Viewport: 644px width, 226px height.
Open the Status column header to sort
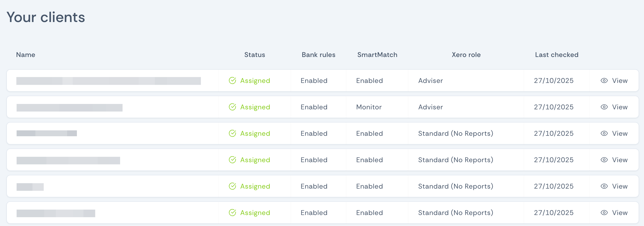(255, 55)
